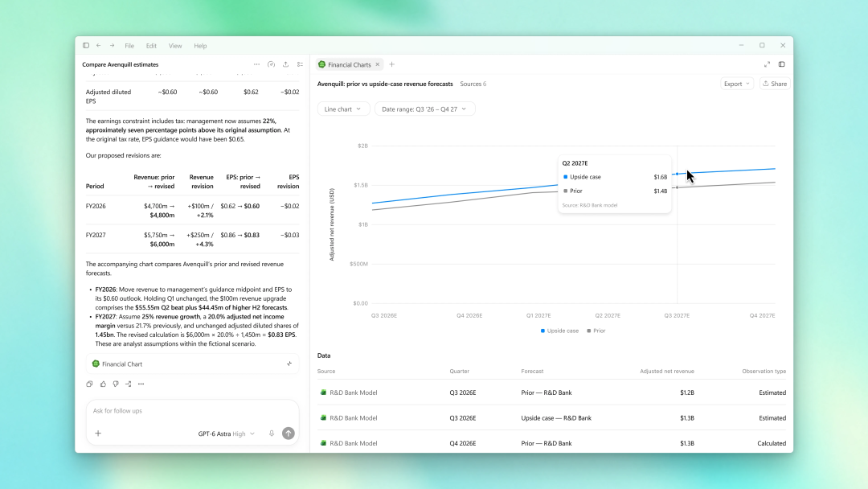Open the Date range dropdown
The height and width of the screenshot is (489, 868).
tap(424, 109)
